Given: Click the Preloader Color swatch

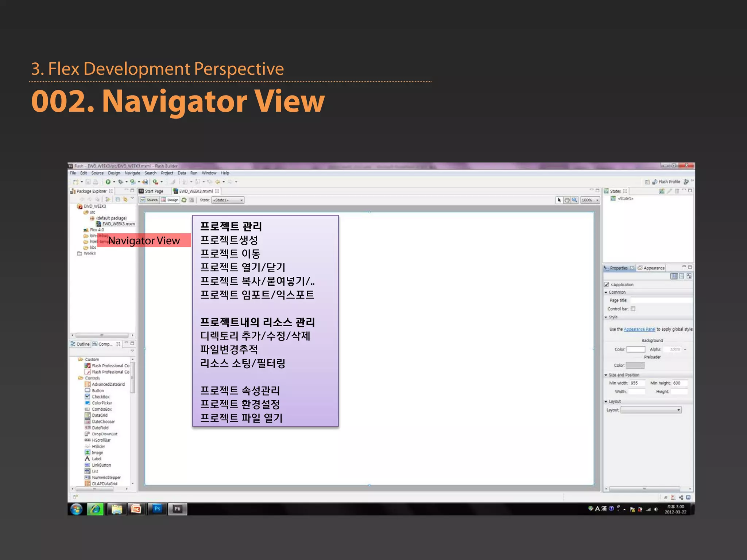Looking at the screenshot, I should 636,365.
